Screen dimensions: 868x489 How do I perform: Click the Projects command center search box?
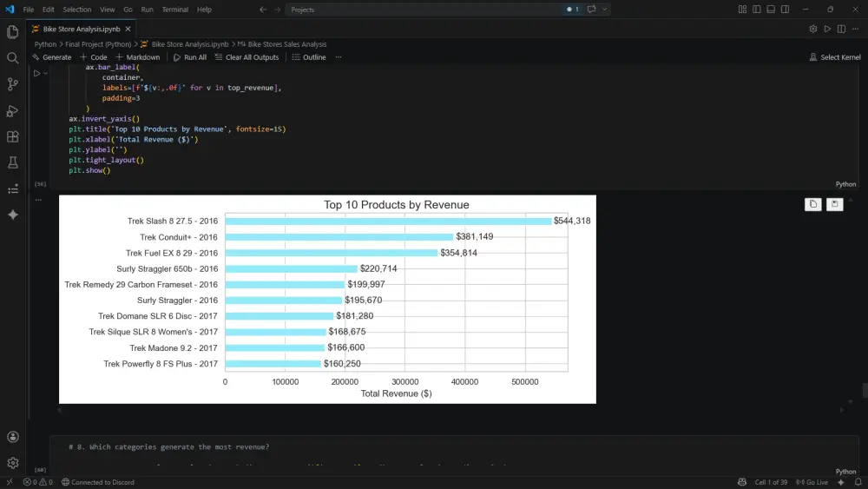click(424, 10)
